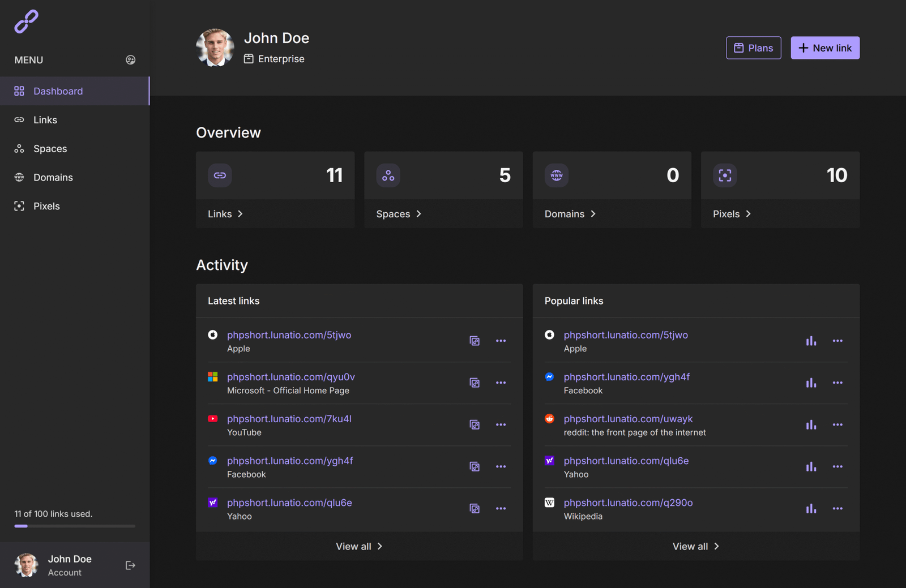The height and width of the screenshot is (588, 906).
Task: Click the chain link logo icon
Action: (26, 22)
